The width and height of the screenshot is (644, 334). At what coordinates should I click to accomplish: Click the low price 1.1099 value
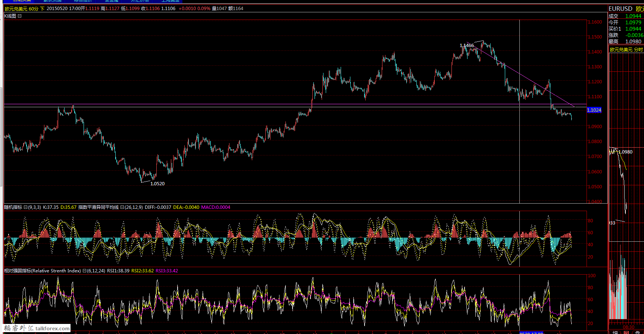click(x=132, y=9)
